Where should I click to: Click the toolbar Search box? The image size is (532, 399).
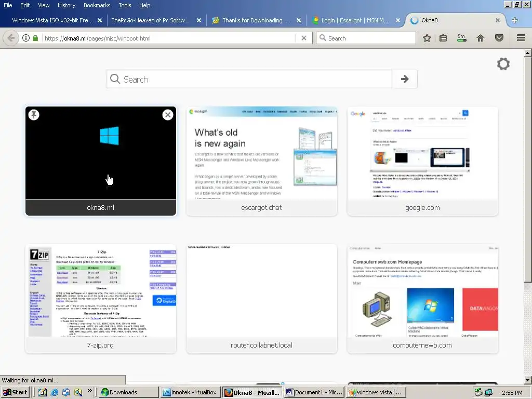(366, 38)
